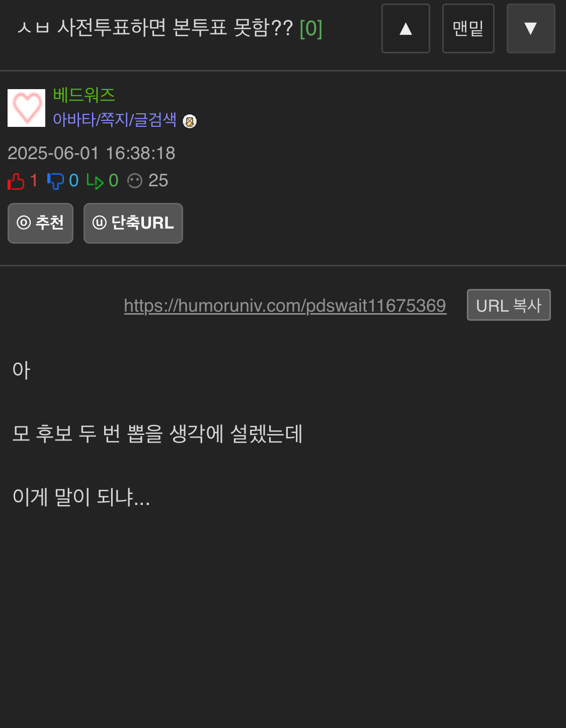This screenshot has width=566, height=728.
Task: Click the badge icon next to 아바타/쪽지/글검색
Action: coord(190,121)
